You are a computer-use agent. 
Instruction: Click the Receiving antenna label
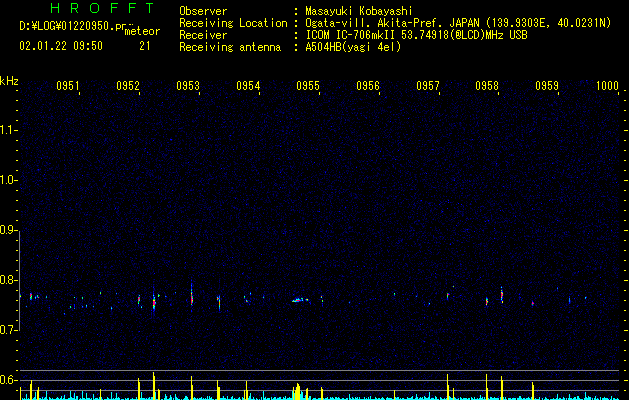(230, 47)
